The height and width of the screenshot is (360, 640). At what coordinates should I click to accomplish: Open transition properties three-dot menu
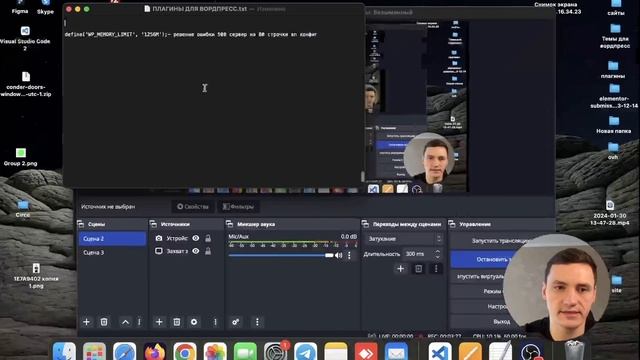click(436, 268)
